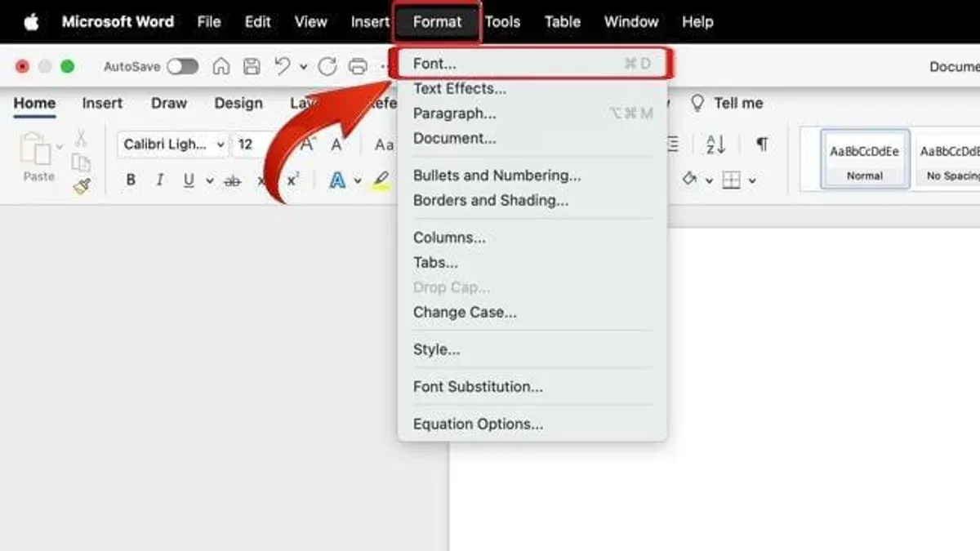Choose Change Case... menu item
This screenshot has width=980, height=551.
pos(532,312)
